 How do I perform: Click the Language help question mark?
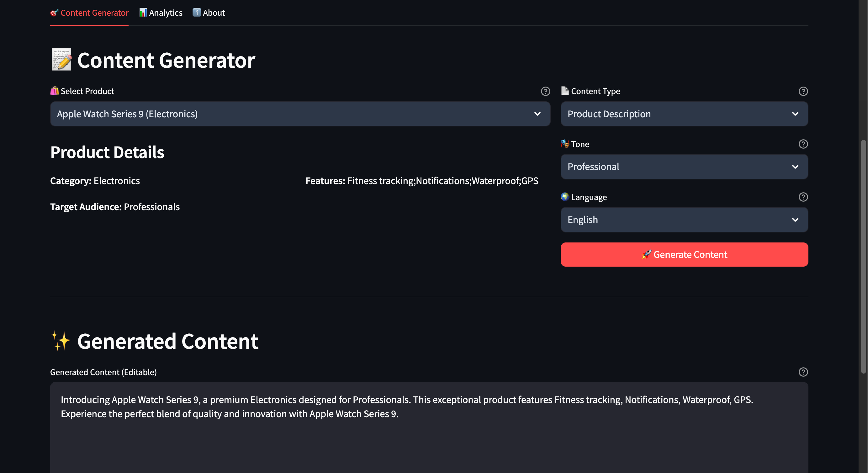tap(803, 197)
